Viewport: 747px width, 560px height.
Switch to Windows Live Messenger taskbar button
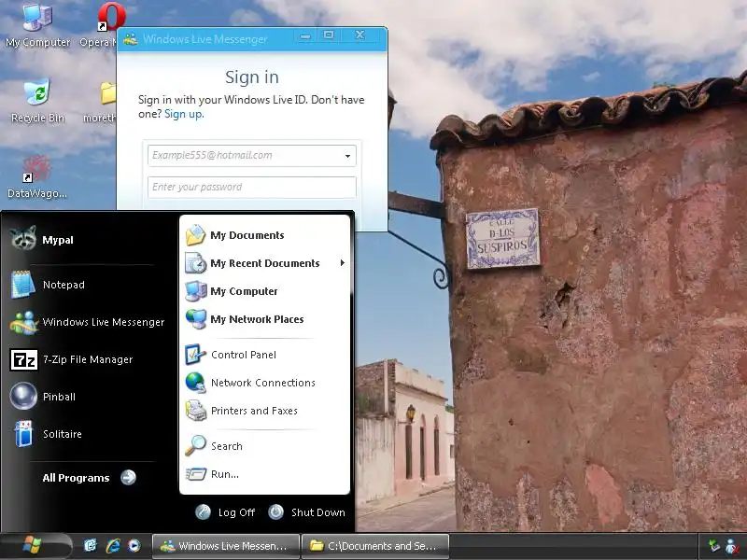pyautogui.click(x=226, y=546)
